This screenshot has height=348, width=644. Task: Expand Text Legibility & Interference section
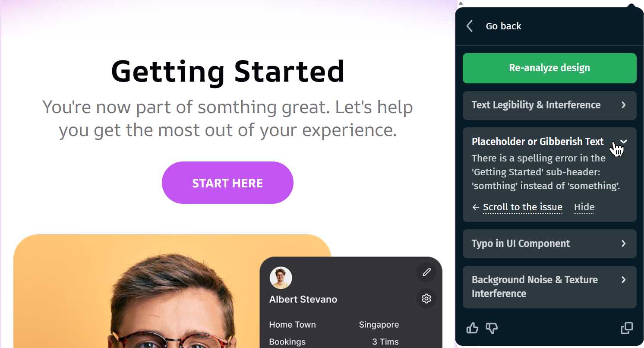tap(549, 105)
